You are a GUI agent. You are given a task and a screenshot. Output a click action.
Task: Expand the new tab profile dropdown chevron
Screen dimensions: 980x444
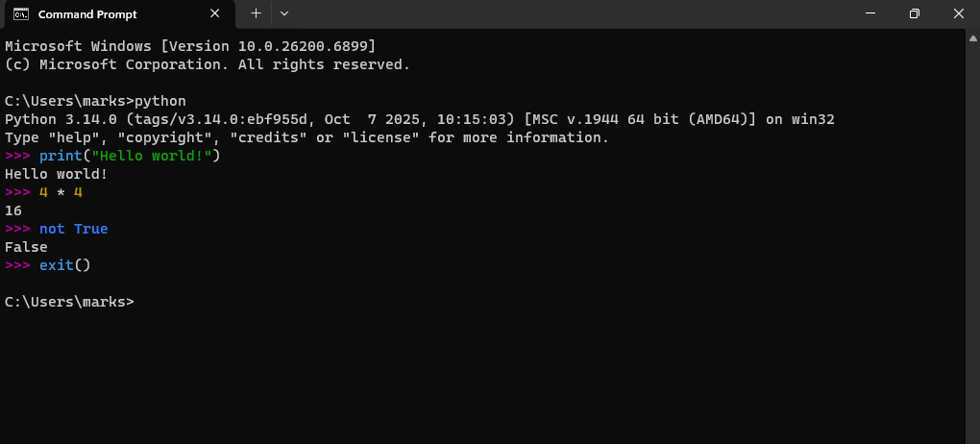[x=284, y=13]
